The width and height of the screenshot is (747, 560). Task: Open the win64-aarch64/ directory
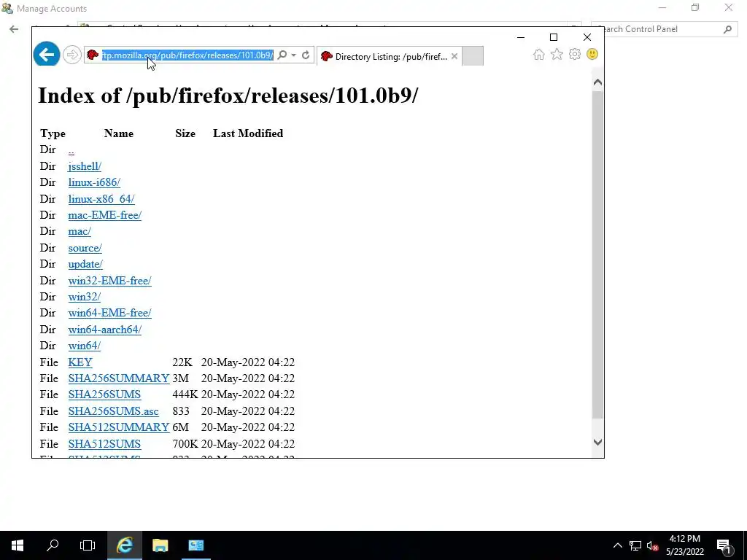pos(104,330)
